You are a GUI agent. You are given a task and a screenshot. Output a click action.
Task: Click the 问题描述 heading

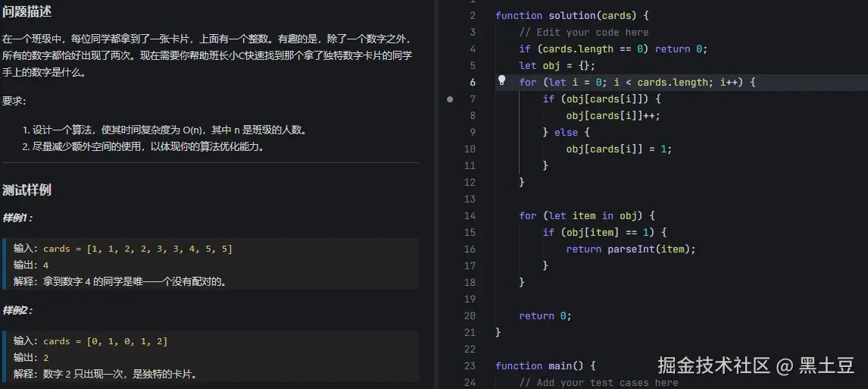click(27, 10)
